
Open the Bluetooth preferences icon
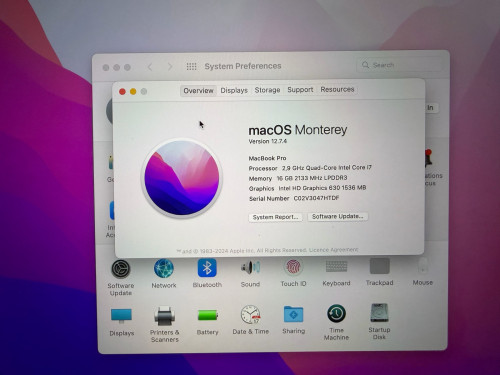(x=207, y=268)
